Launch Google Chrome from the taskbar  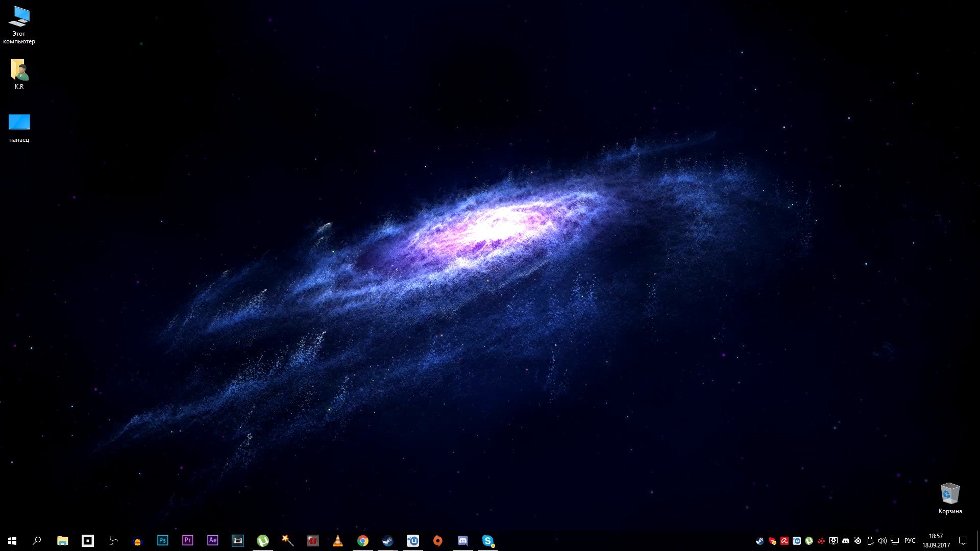(x=363, y=540)
